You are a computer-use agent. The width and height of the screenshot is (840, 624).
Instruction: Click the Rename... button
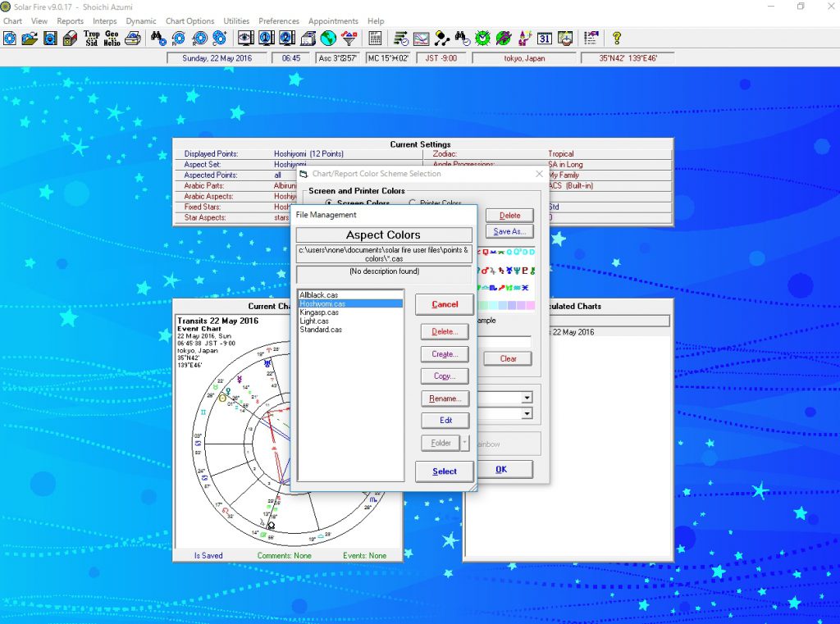click(445, 399)
